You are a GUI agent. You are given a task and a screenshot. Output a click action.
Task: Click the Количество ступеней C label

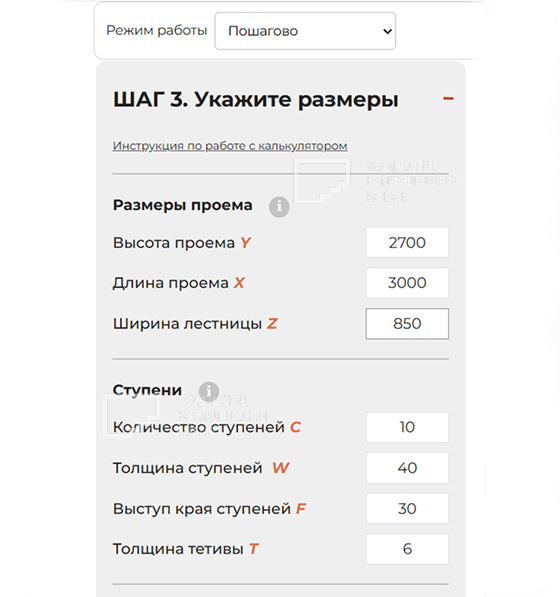pyautogui.click(x=207, y=427)
